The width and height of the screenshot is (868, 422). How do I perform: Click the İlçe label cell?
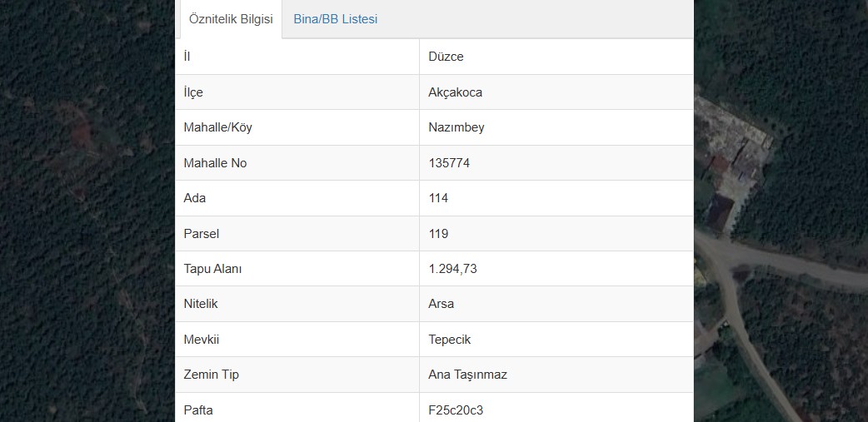click(x=297, y=92)
